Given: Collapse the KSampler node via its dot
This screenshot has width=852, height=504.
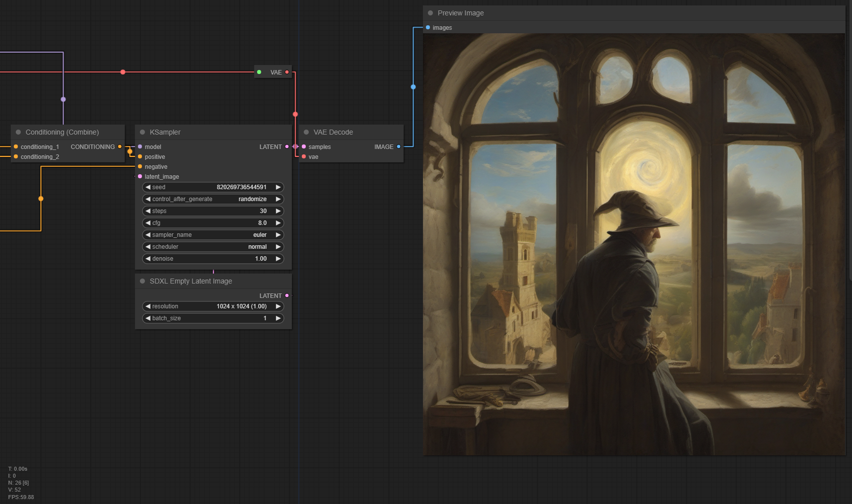Looking at the screenshot, I should (x=142, y=132).
